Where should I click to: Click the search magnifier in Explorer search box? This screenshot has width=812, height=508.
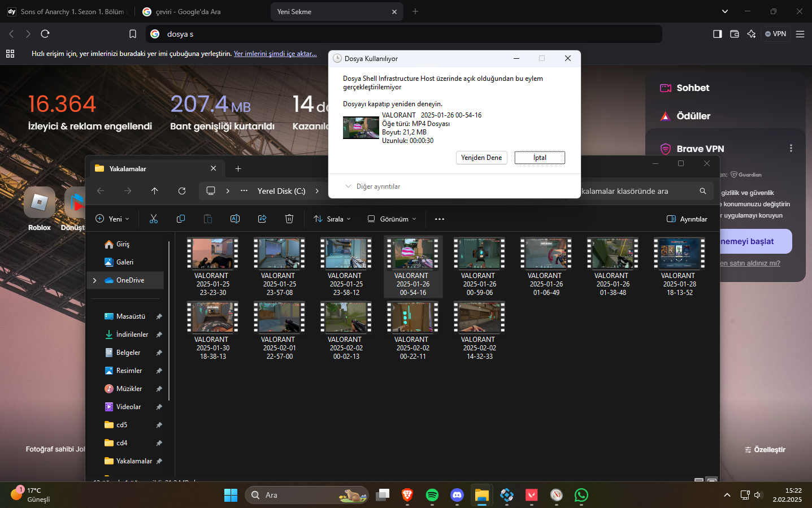(703, 191)
